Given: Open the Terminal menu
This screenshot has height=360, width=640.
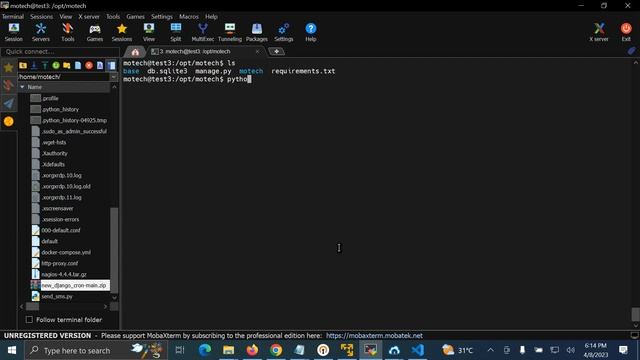Looking at the screenshot, I should coord(13,17).
